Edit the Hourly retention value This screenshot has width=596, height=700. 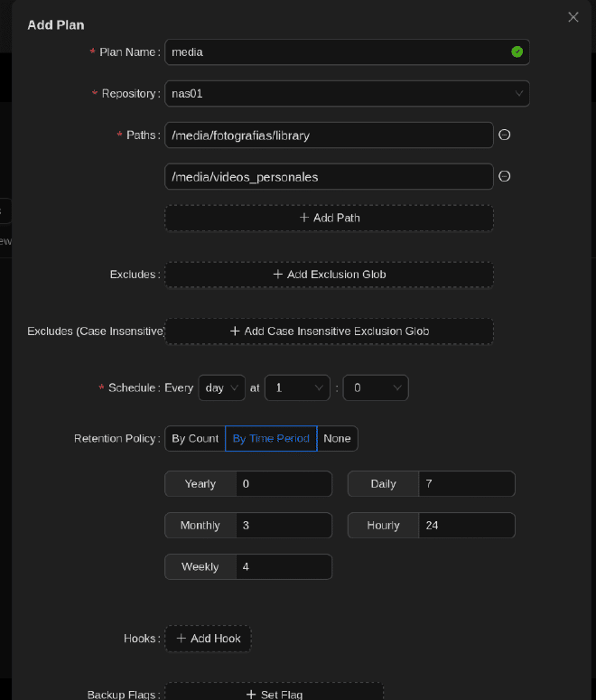467,526
